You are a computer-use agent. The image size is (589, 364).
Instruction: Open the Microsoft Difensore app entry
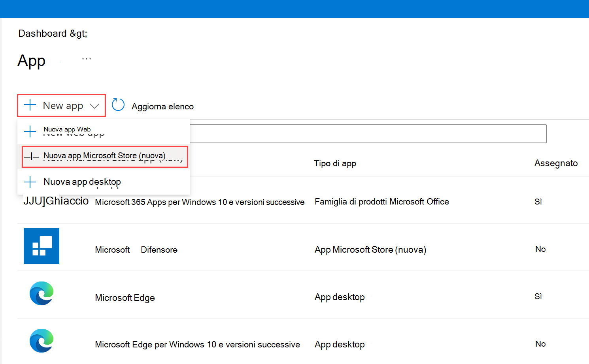pos(136,250)
